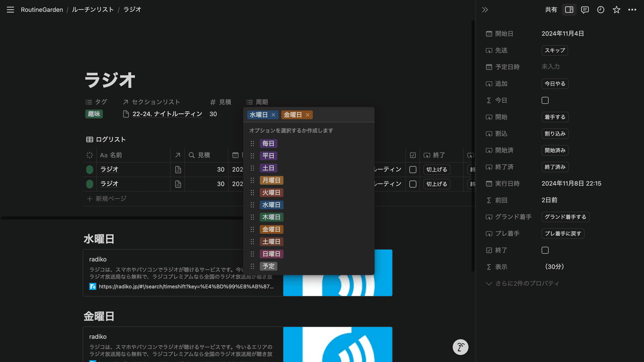
Task: Toggle the 終了 checkbox in side panel
Action: coord(545,250)
